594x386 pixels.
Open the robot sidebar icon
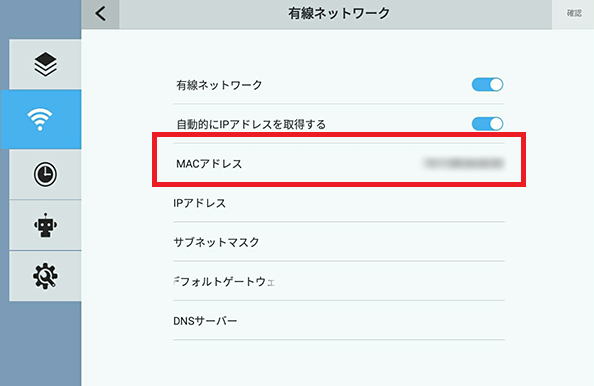(x=45, y=225)
